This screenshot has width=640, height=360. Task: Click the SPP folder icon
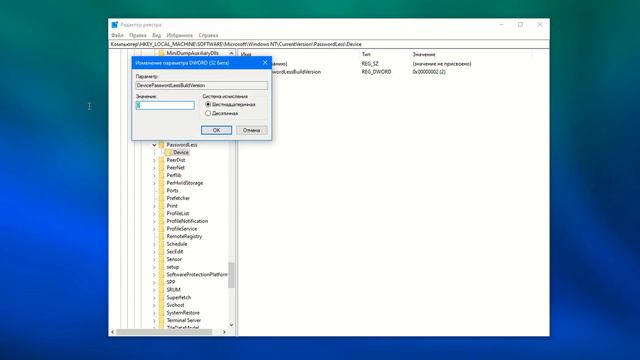(x=162, y=282)
